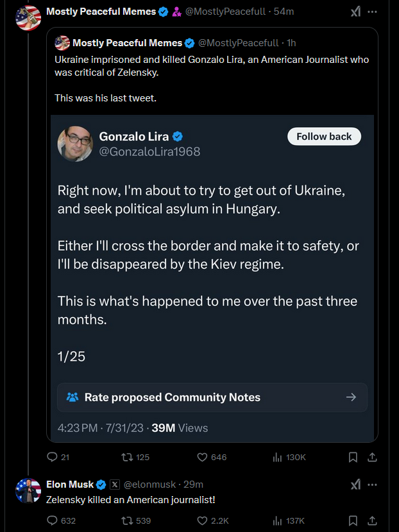Image resolution: width=399 pixels, height=532 pixels.
Task: Open more options on Mostly Peaceful Memes post
Action: [x=373, y=12]
